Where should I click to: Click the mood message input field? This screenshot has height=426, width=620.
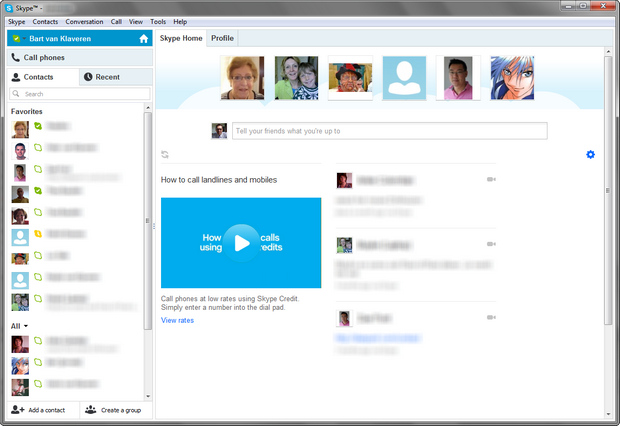pyautogui.click(x=390, y=131)
